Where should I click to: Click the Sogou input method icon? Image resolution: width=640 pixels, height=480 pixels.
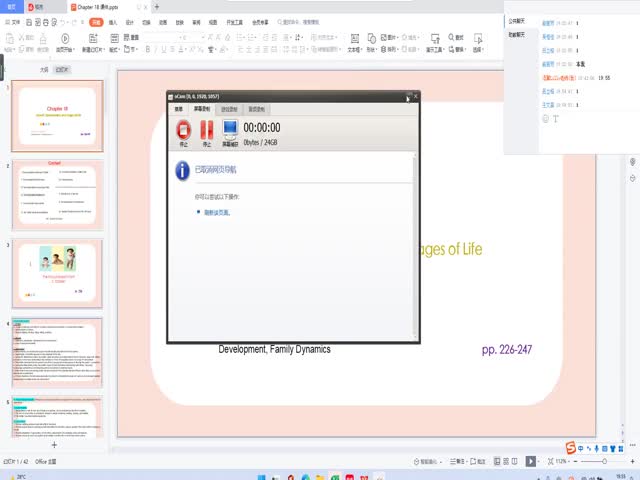(570, 446)
